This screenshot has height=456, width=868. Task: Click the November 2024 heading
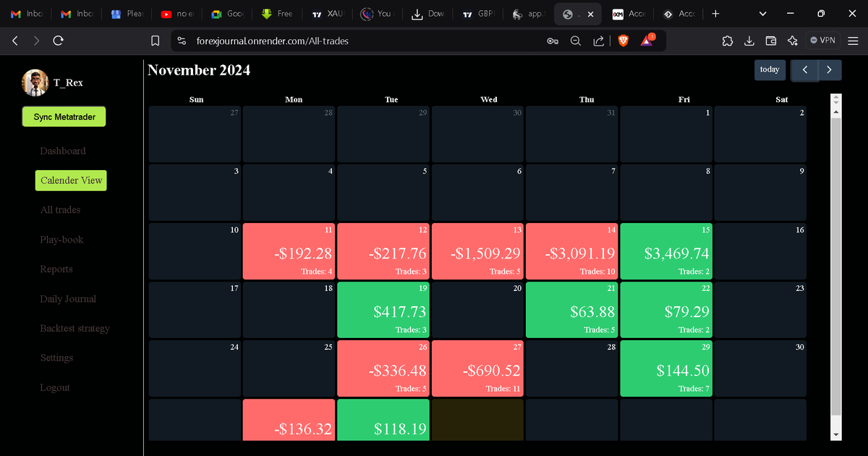tap(199, 70)
